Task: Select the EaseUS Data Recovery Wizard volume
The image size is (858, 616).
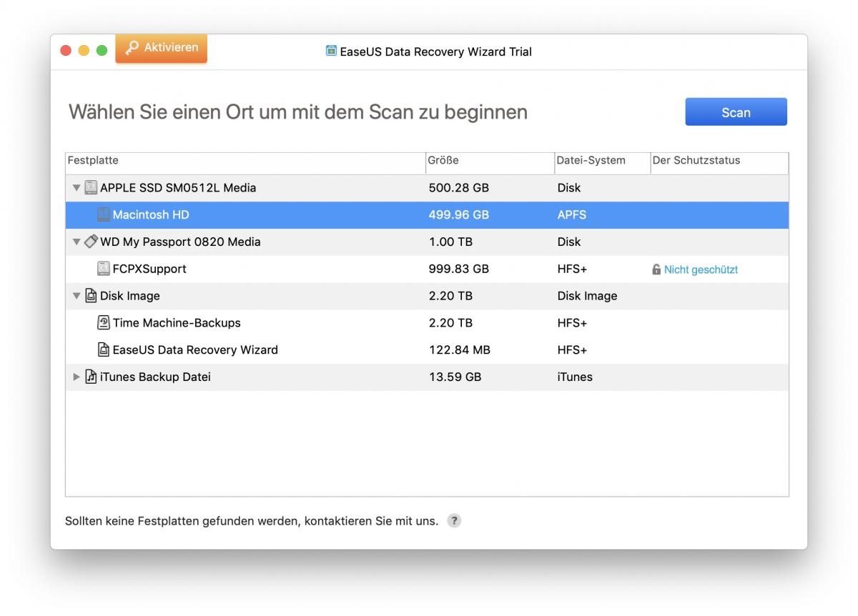Action: coord(427,350)
